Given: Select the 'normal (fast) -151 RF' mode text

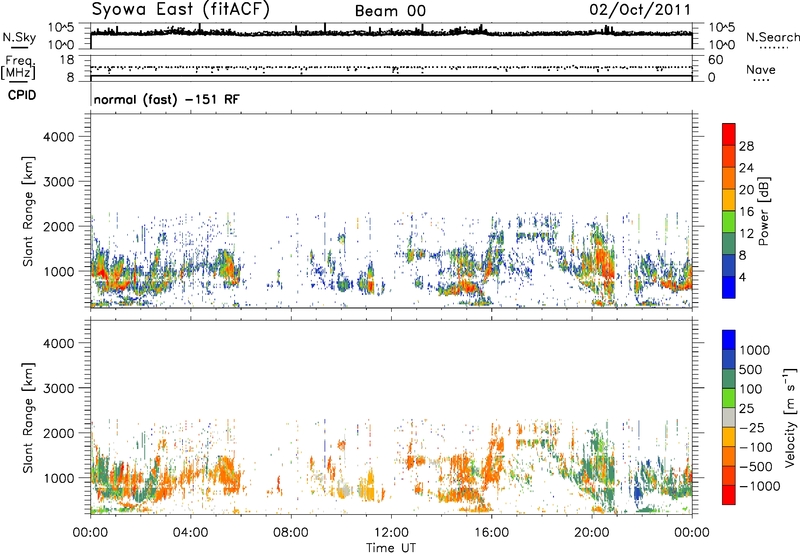Looking at the screenshot, I should point(166,99).
